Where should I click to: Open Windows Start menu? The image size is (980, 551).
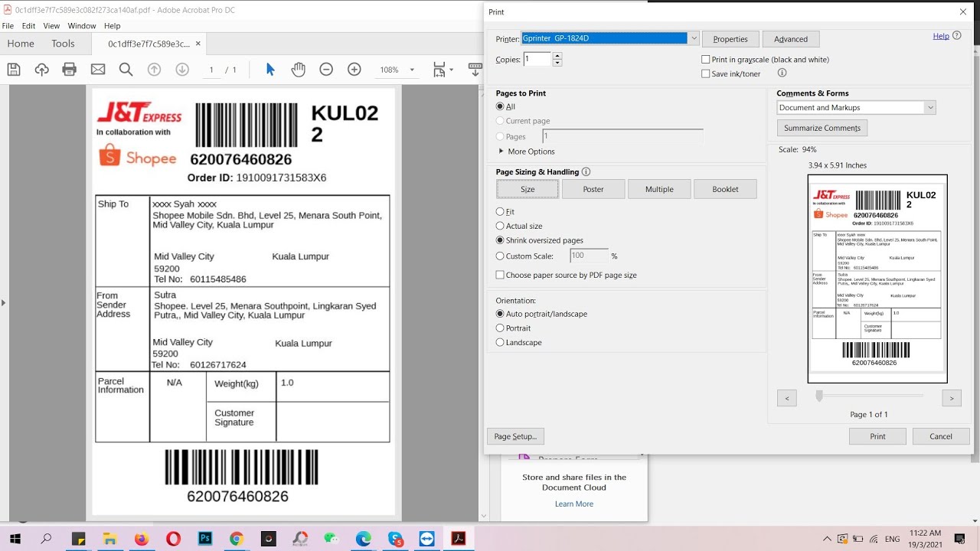(x=15, y=539)
